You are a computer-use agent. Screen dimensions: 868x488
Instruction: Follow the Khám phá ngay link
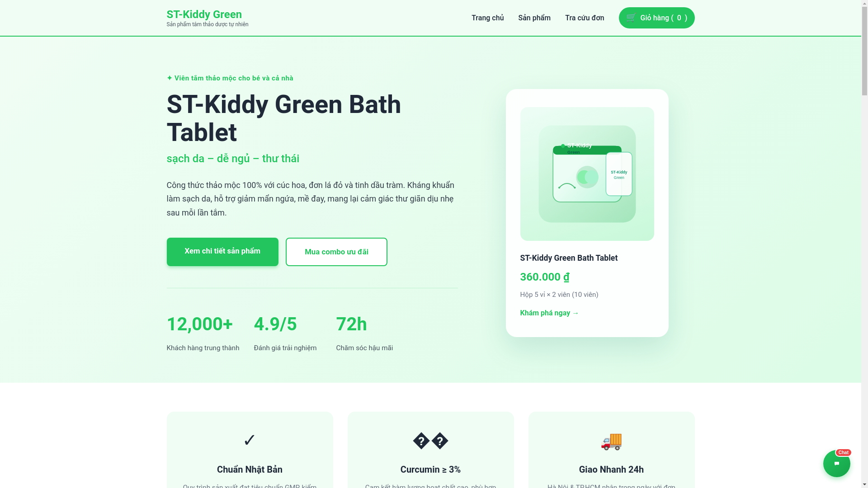(549, 313)
